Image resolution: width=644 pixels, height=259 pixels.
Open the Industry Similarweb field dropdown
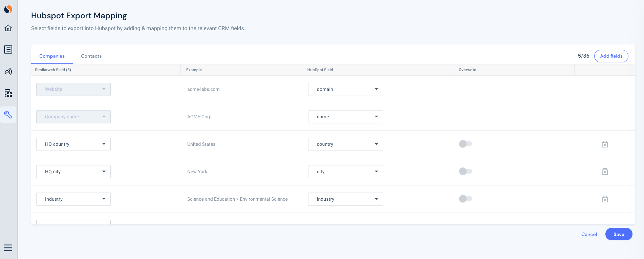tap(73, 199)
